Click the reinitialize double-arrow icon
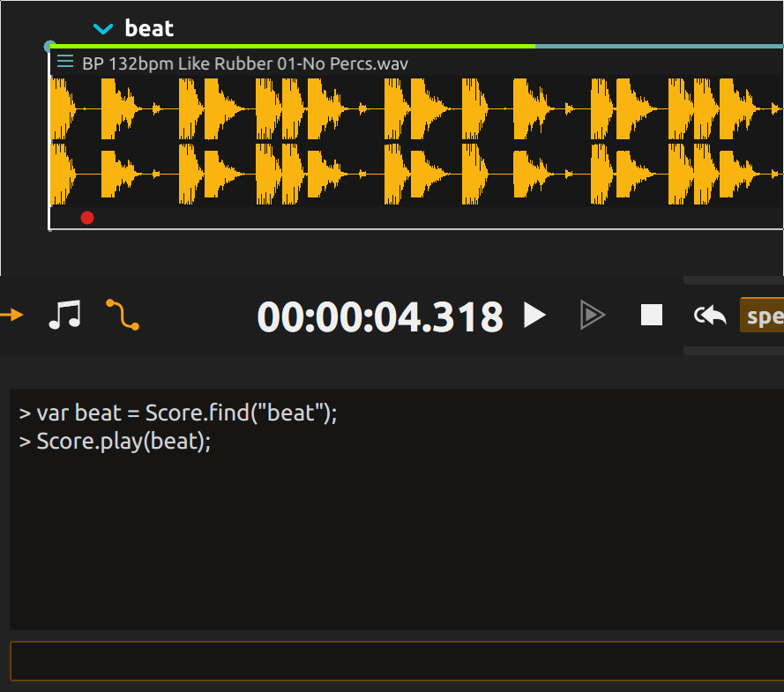The width and height of the screenshot is (784, 692). click(x=710, y=315)
